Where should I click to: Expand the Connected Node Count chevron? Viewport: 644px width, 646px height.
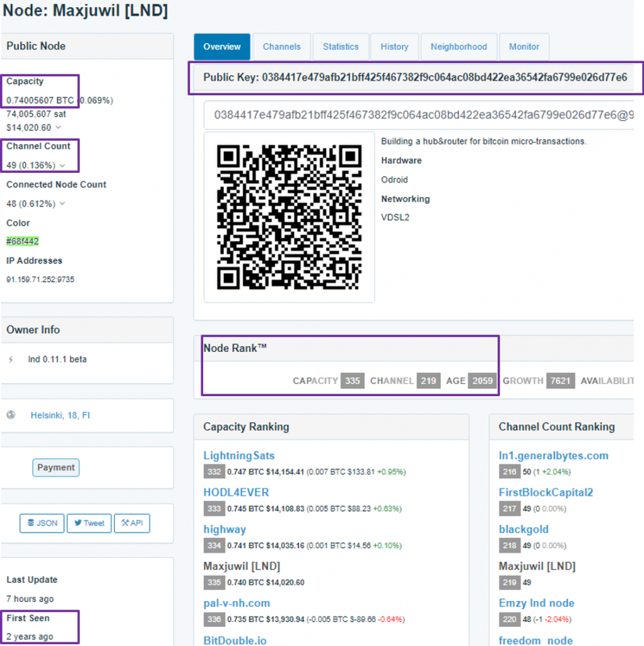point(62,204)
